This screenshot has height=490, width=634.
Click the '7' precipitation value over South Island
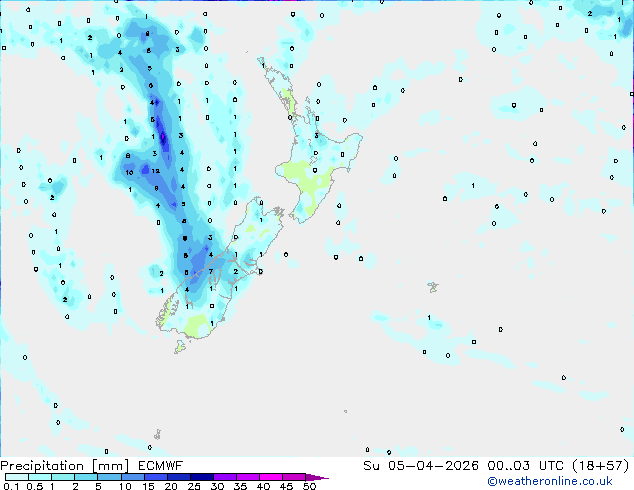tap(211, 271)
